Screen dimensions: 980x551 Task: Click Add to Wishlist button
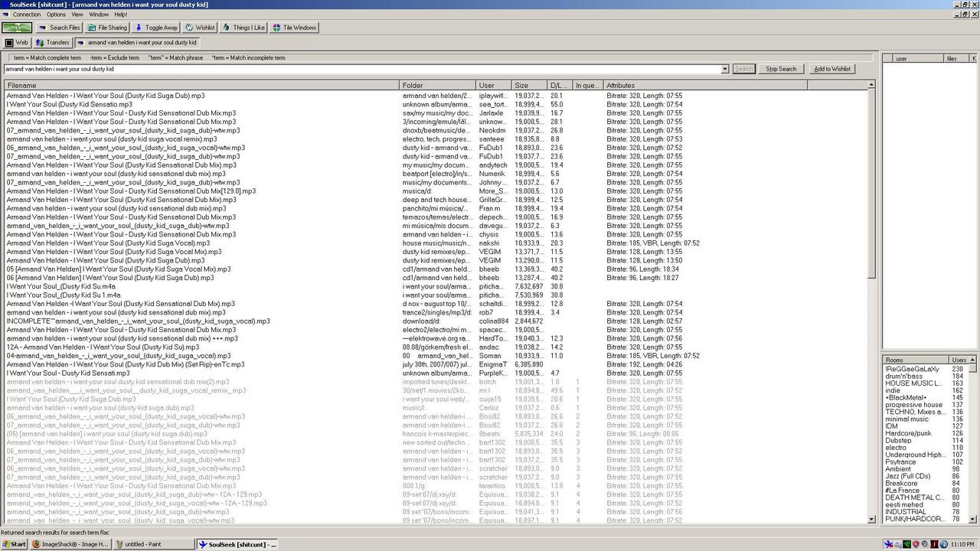click(x=831, y=69)
